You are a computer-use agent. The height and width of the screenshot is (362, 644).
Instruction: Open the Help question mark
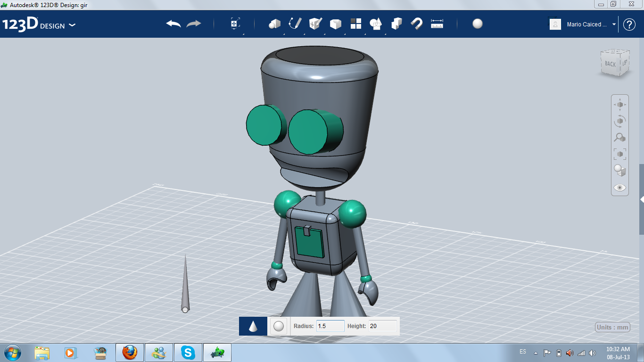click(x=629, y=25)
